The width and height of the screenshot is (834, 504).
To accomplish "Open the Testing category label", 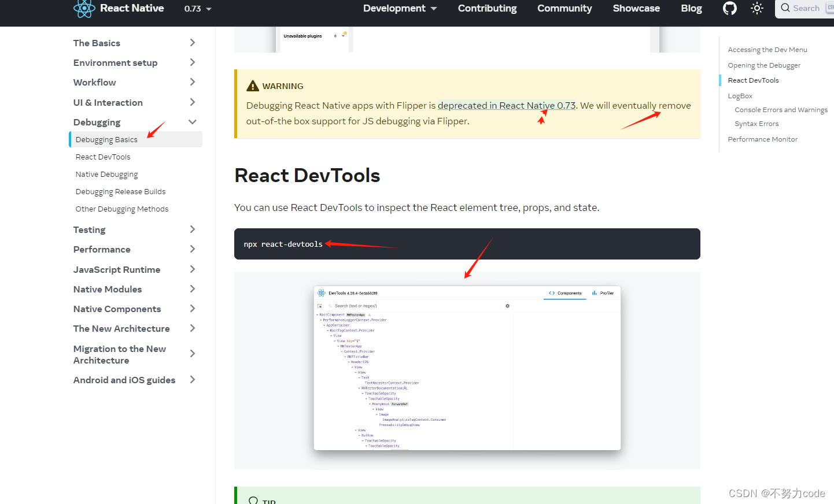I will [89, 229].
